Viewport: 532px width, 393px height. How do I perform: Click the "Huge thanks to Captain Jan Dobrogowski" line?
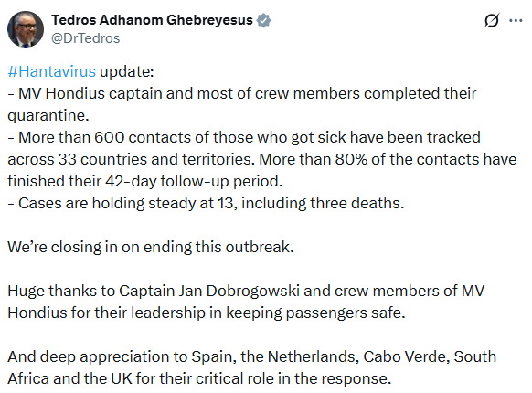(x=246, y=291)
